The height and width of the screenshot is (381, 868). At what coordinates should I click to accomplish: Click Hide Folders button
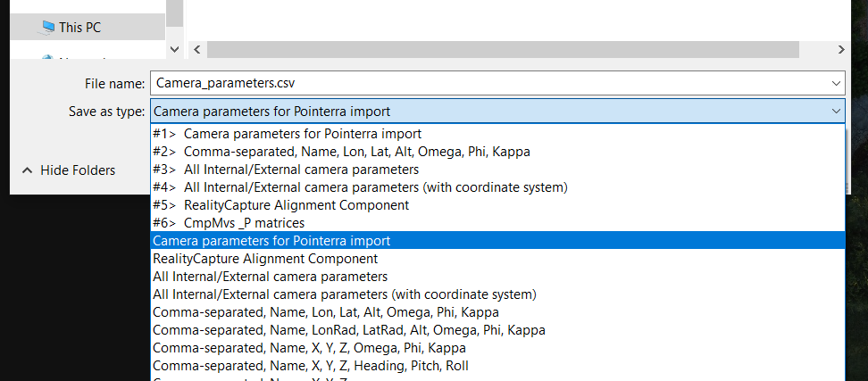69,170
